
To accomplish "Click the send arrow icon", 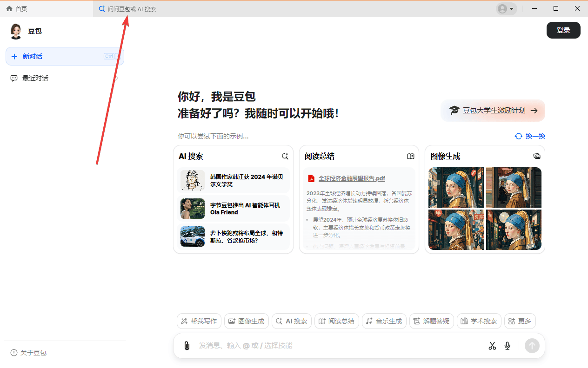I will point(532,346).
